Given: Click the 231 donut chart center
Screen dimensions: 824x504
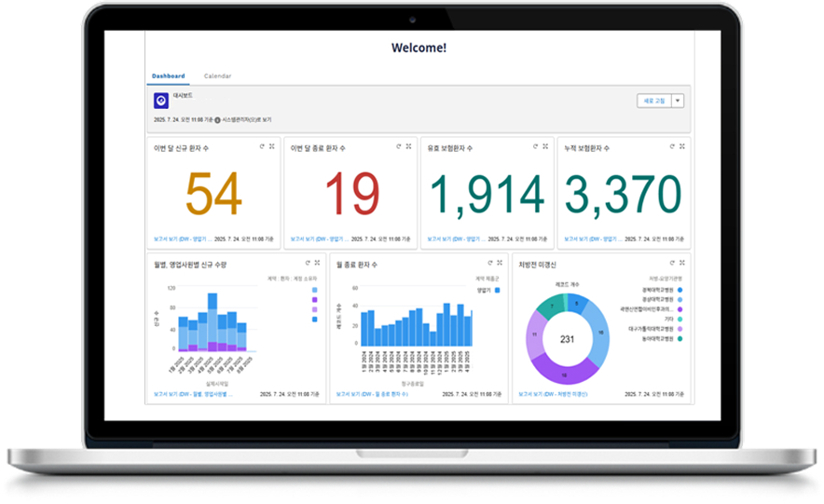Looking at the screenshot, I should point(565,341).
